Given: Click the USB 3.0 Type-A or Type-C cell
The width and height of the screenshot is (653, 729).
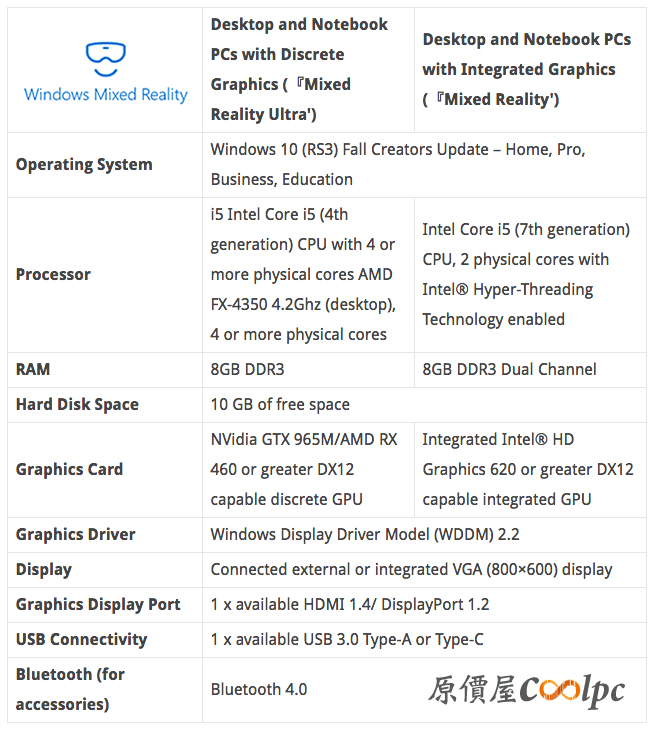Looking at the screenshot, I should [424, 640].
